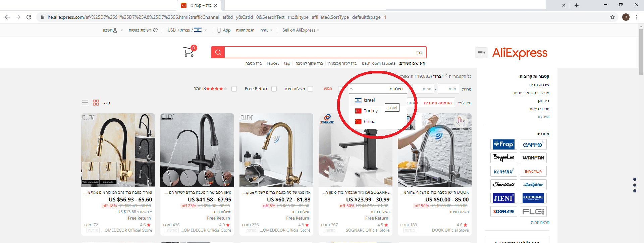Click the Israel flag in language selector
Viewport: 644px width, 243px height.
[198, 30]
